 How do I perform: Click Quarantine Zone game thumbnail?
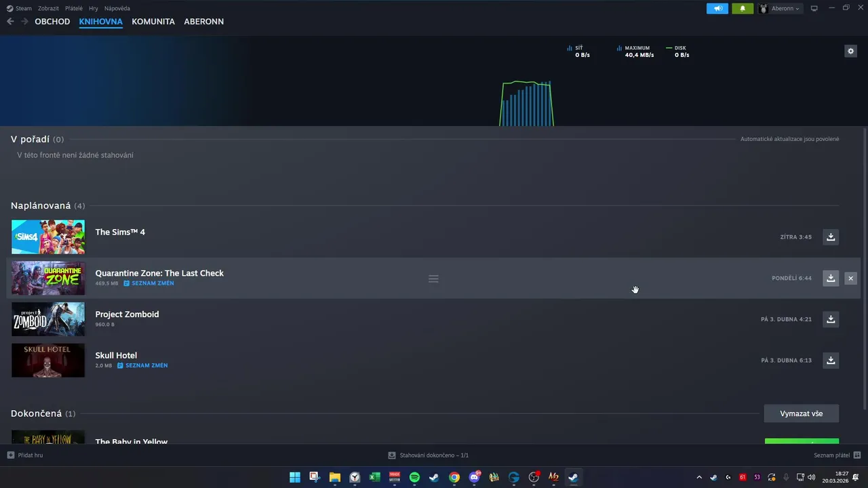point(48,278)
